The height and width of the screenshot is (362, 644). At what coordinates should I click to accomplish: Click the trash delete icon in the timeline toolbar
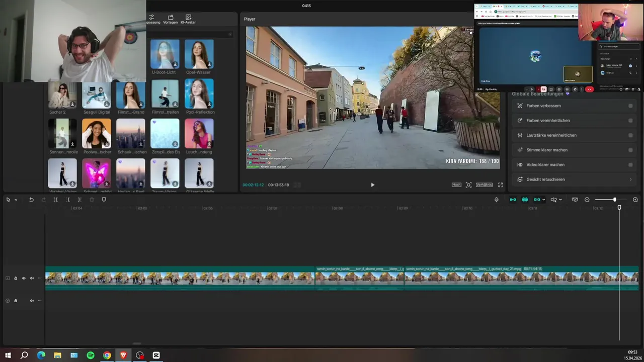pos(92,200)
